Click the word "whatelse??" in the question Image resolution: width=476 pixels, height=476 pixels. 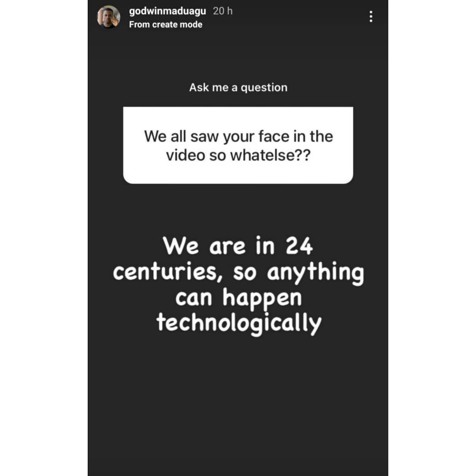tap(271, 155)
